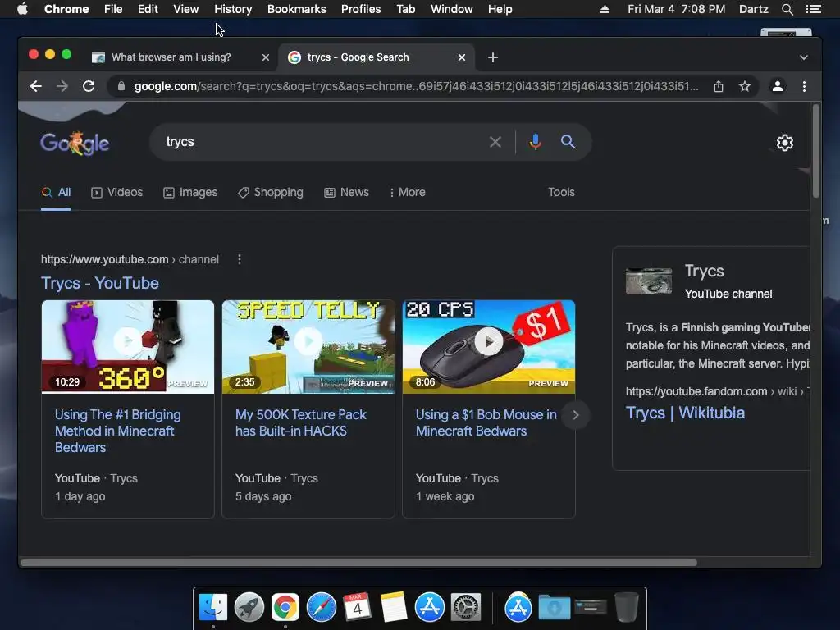
Task: Open Spotlight search in menu bar
Action: point(787,9)
